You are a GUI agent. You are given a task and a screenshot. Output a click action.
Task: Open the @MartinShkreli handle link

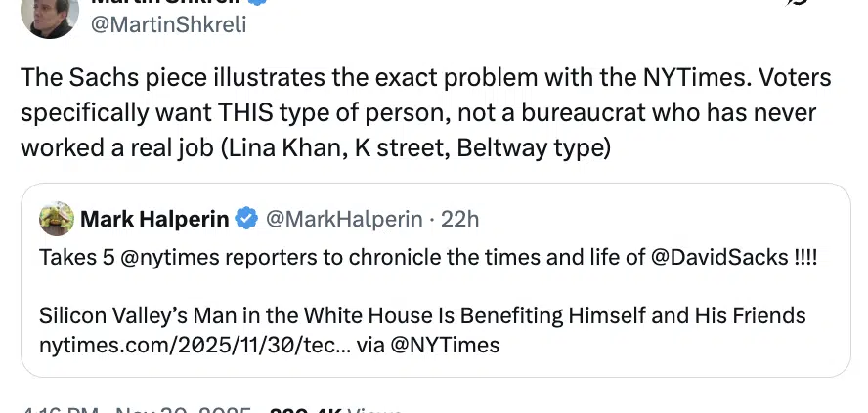pos(169,24)
